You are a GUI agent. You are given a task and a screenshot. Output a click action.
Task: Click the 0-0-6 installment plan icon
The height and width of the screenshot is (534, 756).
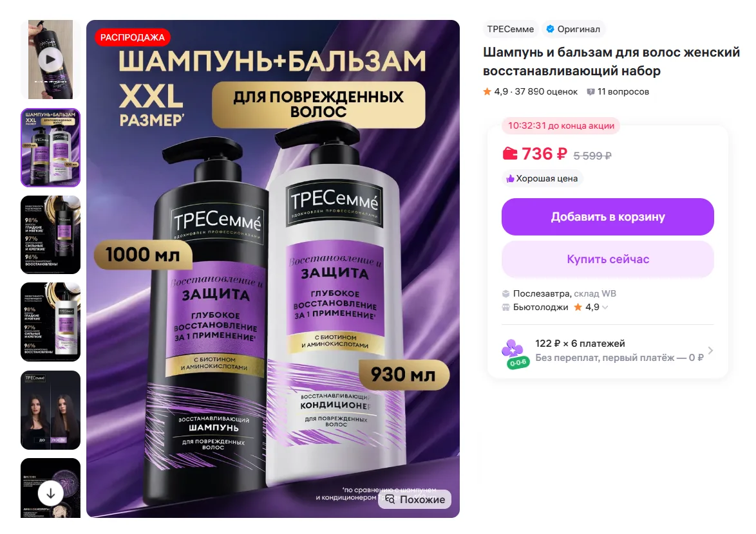point(515,354)
